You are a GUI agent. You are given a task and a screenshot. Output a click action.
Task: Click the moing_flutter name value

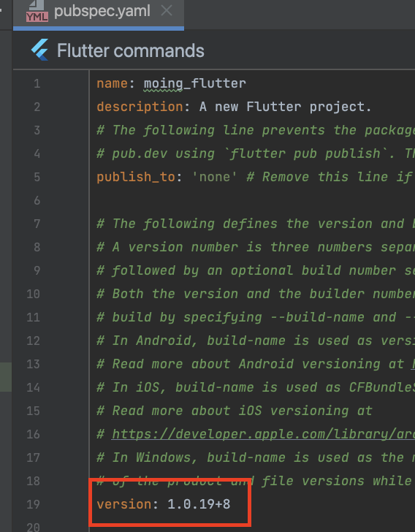tap(195, 84)
